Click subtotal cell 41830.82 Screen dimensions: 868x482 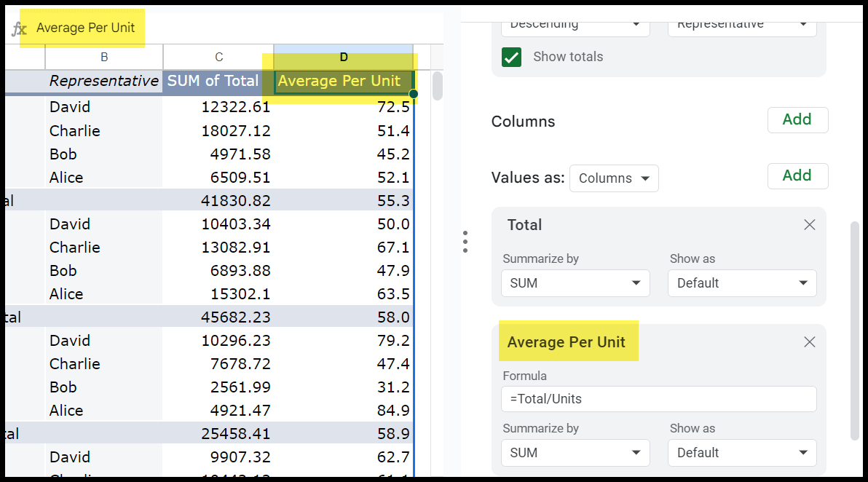click(x=218, y=200)
